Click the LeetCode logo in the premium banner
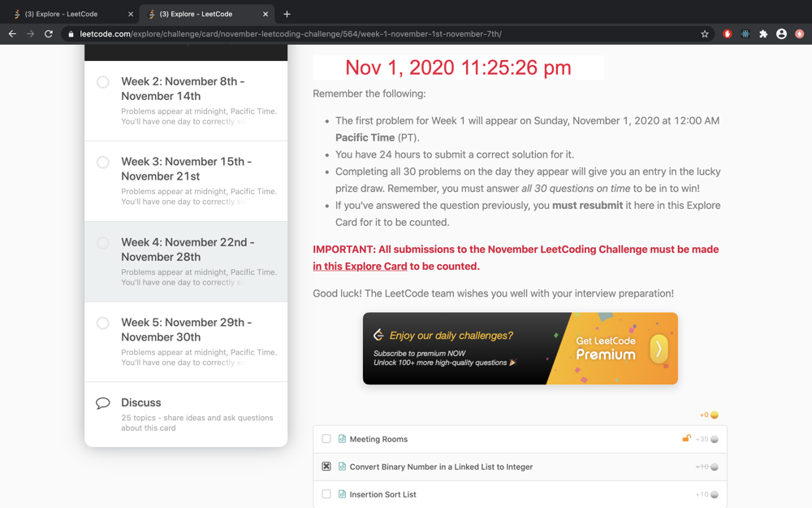 [x=378, y=335]
